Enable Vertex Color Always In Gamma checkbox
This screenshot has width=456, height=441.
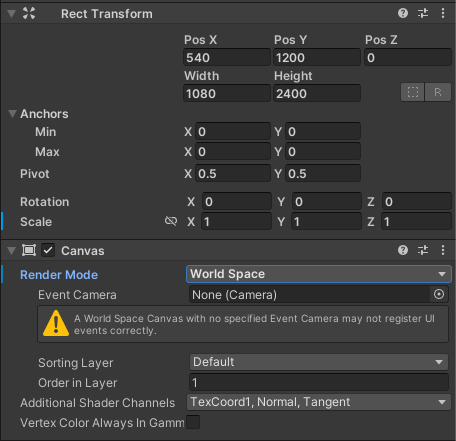193,422
